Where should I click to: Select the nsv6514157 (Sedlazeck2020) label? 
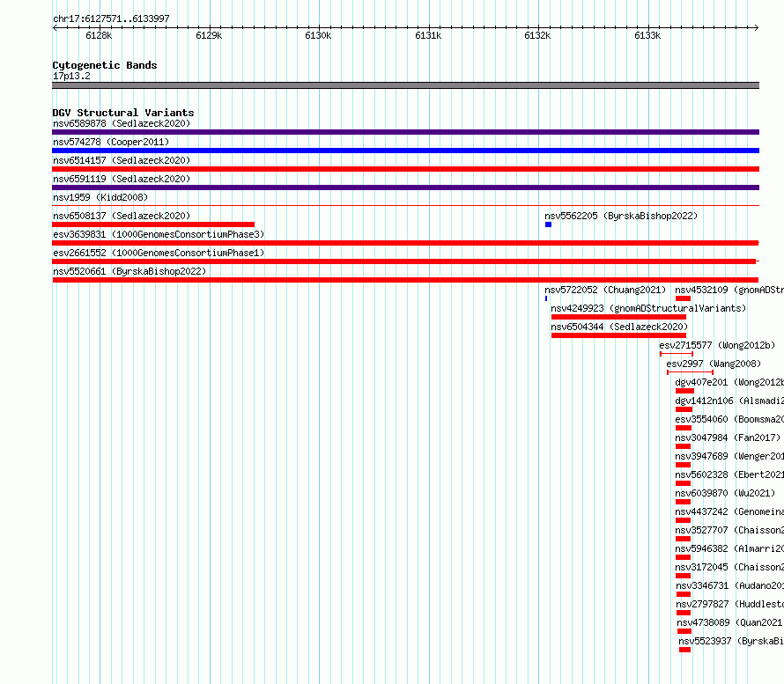[x=122, y=160]
